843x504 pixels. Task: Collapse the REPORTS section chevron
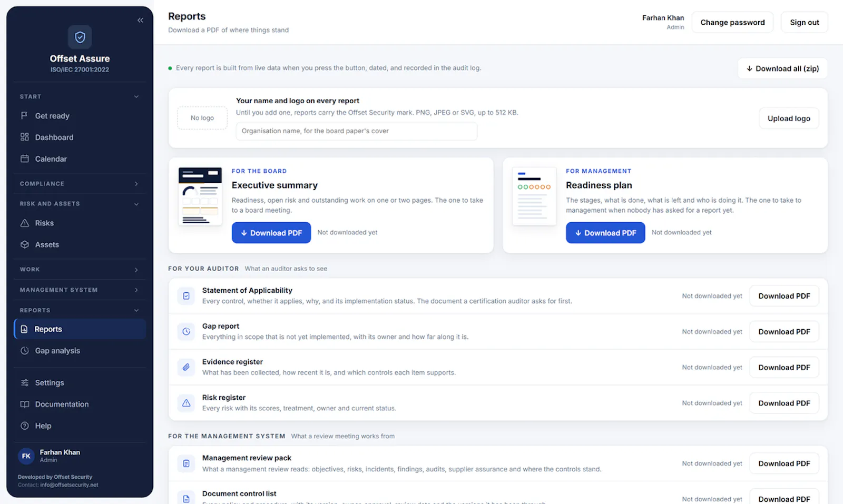pos(136,310)
